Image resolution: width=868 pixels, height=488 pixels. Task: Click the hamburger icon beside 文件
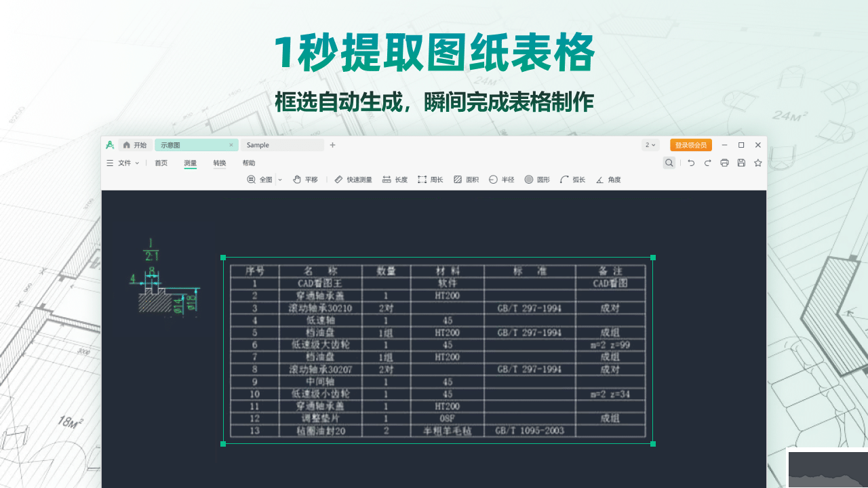pyautogui.click(x=110, y=163)
